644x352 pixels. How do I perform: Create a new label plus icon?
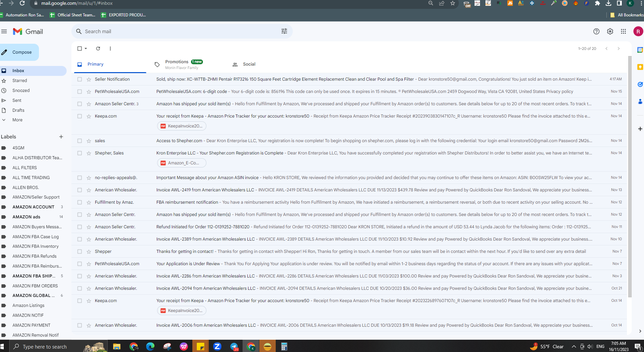(x=61, y=137)
